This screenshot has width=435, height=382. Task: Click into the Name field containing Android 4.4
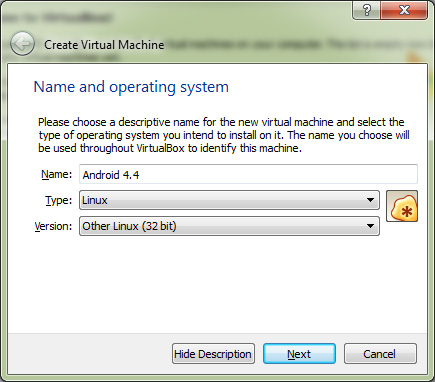tap(248, 174)
